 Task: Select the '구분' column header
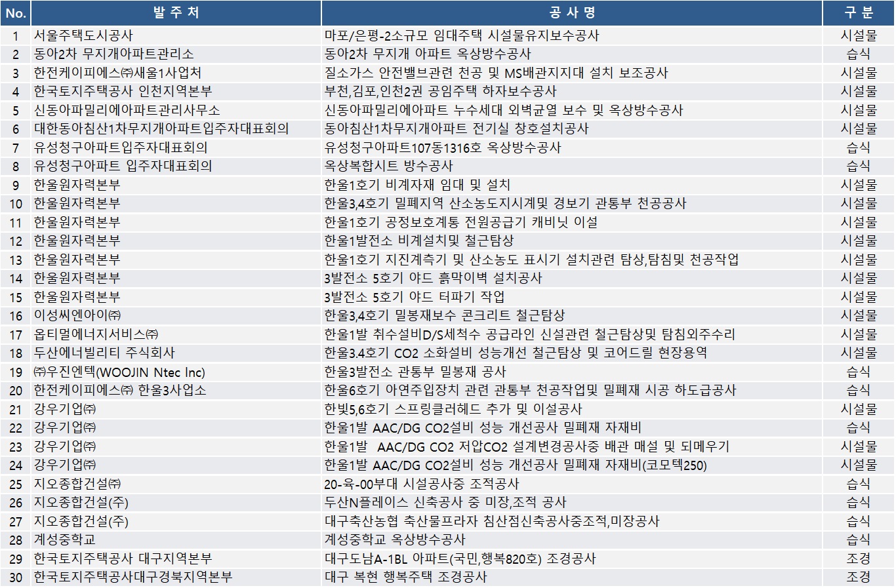pos(859,13)
